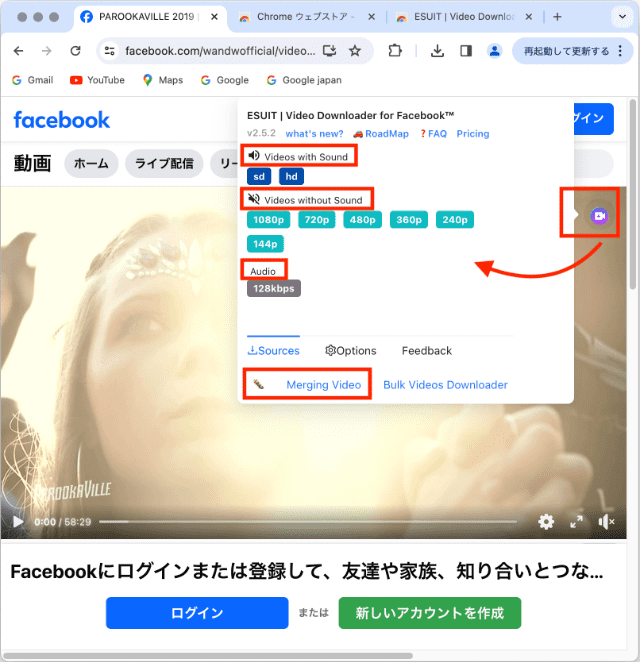The height and width of the screenshot is (662, 640).
Task: Download 144p video without sound
Action: point(265,244)
